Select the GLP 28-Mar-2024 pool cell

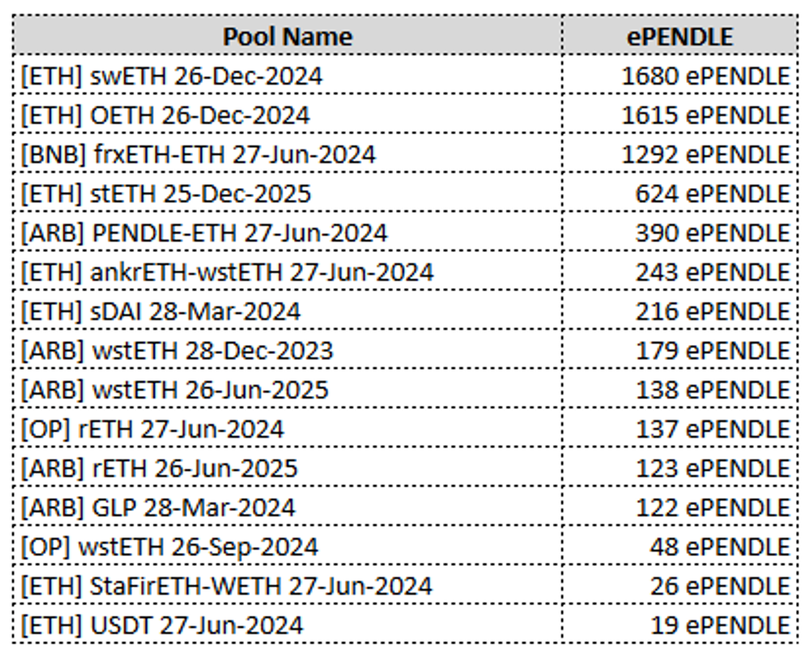[158, 508]
